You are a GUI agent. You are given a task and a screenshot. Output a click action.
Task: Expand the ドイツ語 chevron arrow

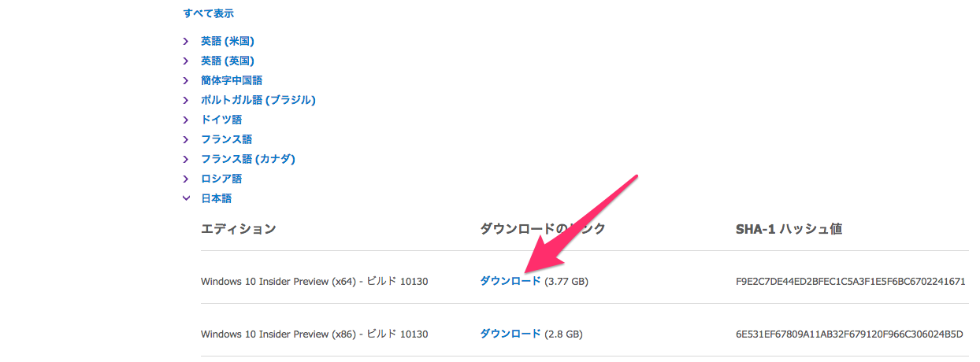point(186,120)
